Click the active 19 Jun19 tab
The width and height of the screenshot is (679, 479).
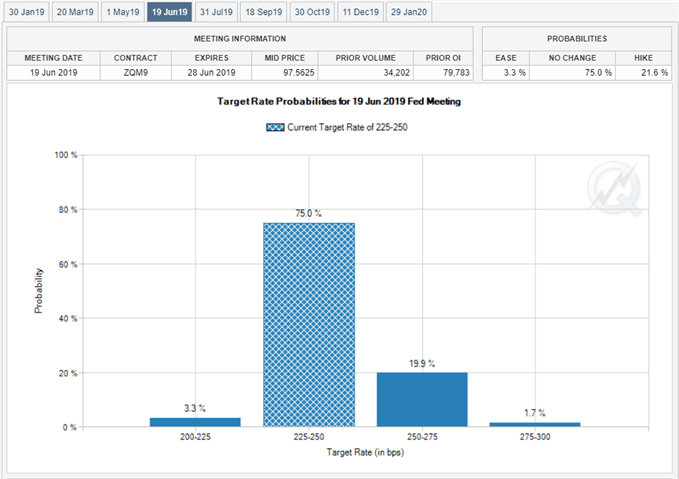(170, 12)
